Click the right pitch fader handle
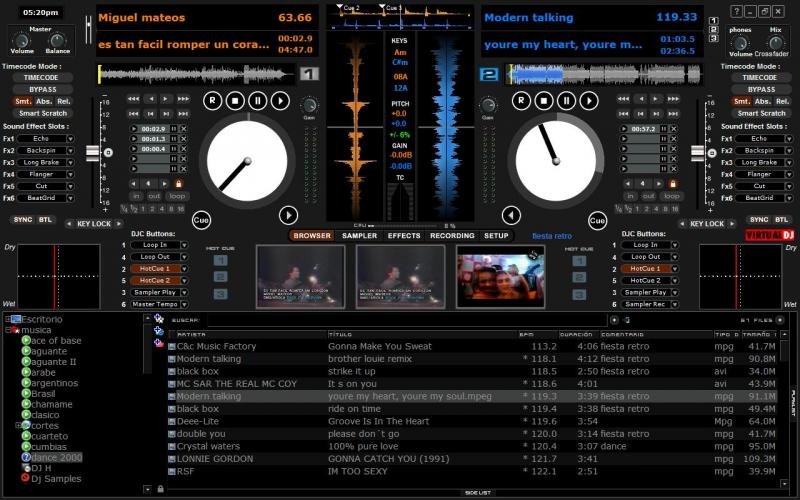Image resolution: width=800 pixels, height=500 pixels. point(697,153)
